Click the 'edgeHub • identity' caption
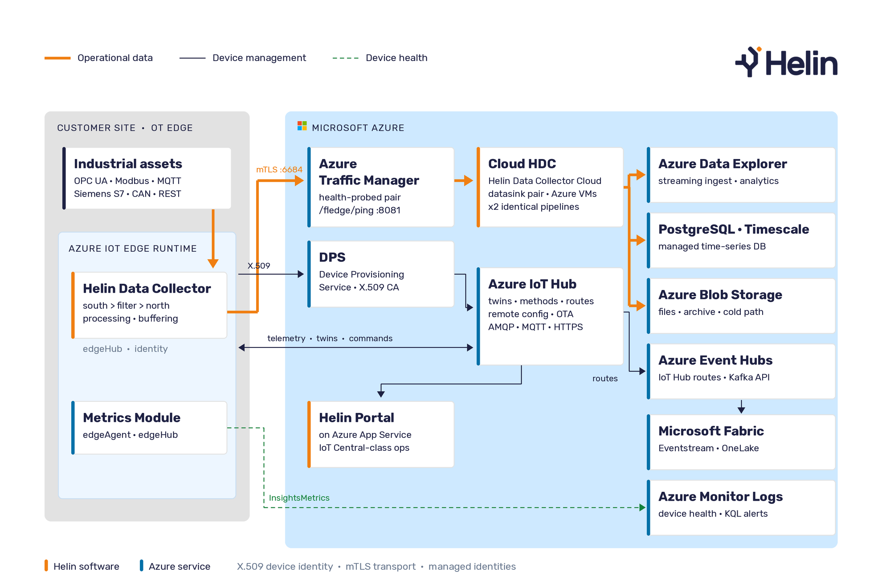Viewport: 882px width, 588px height. pyautogui.click(x=125, y=349)
